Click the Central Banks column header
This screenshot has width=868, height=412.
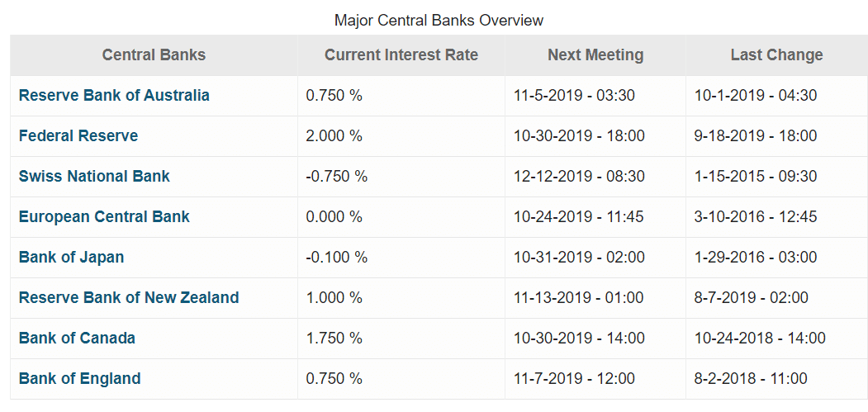coord(154,55)
